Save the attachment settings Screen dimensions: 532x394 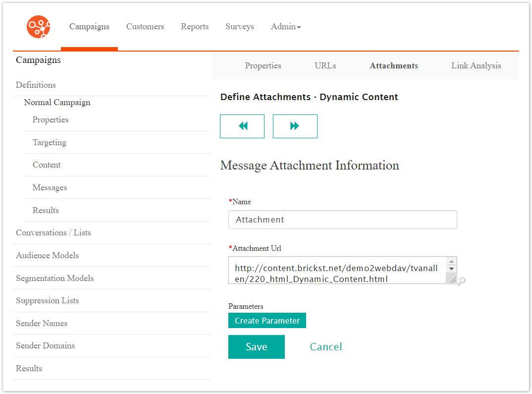click(x=257, y=347)
